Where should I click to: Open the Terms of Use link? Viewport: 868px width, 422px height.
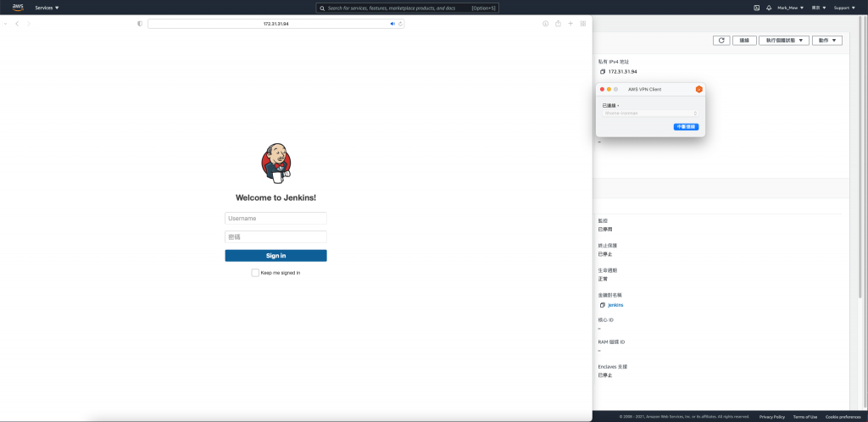coord(805,416)
